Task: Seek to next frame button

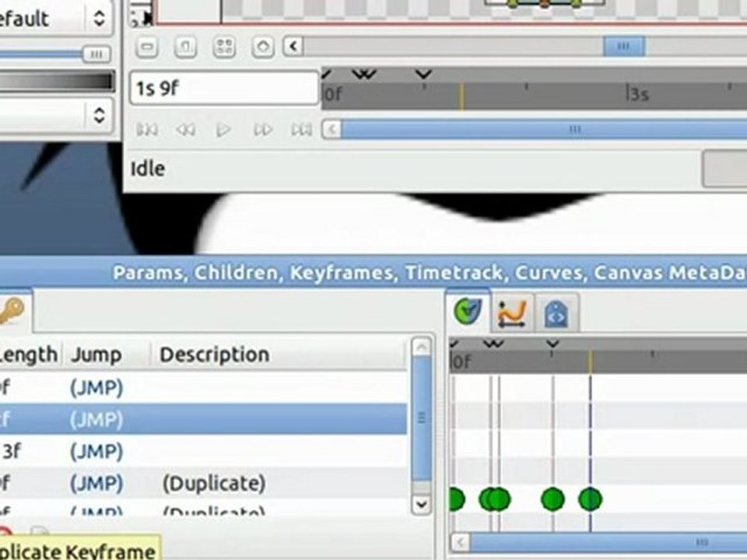Action: click(262, 130)
